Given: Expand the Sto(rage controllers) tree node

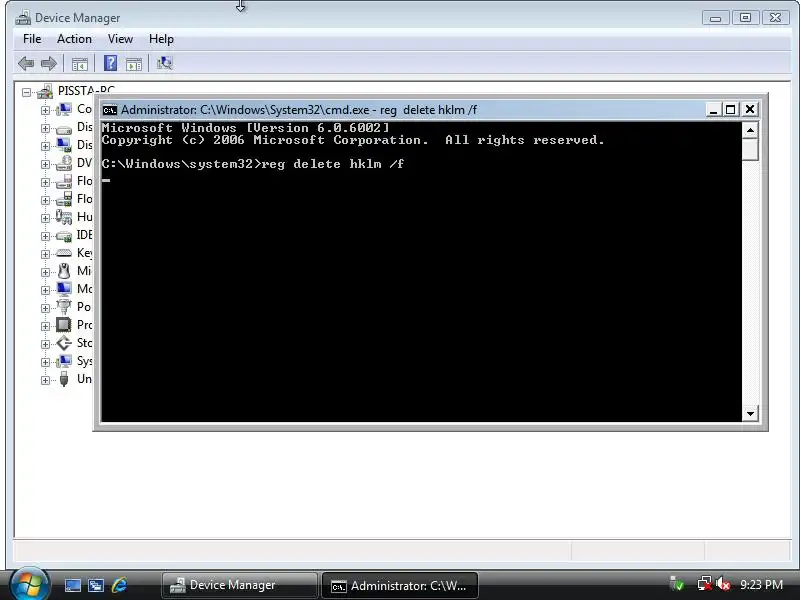Looking at the screenshot, I should pyautogui.click(x=45, y=344).
